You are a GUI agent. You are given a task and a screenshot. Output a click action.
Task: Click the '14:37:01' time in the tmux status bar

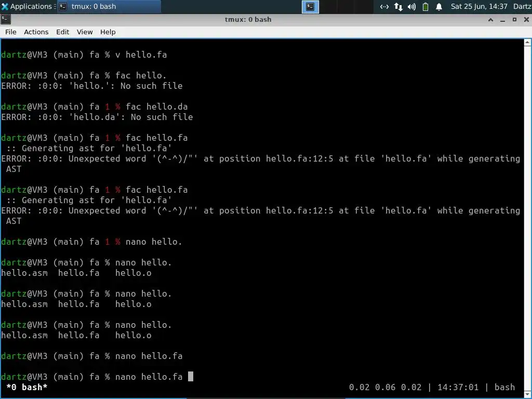tap(458, 387)
